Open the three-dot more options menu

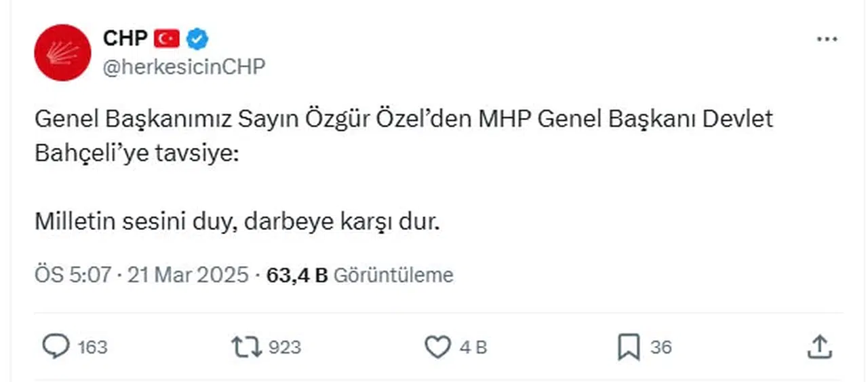(x=827, y=40)
